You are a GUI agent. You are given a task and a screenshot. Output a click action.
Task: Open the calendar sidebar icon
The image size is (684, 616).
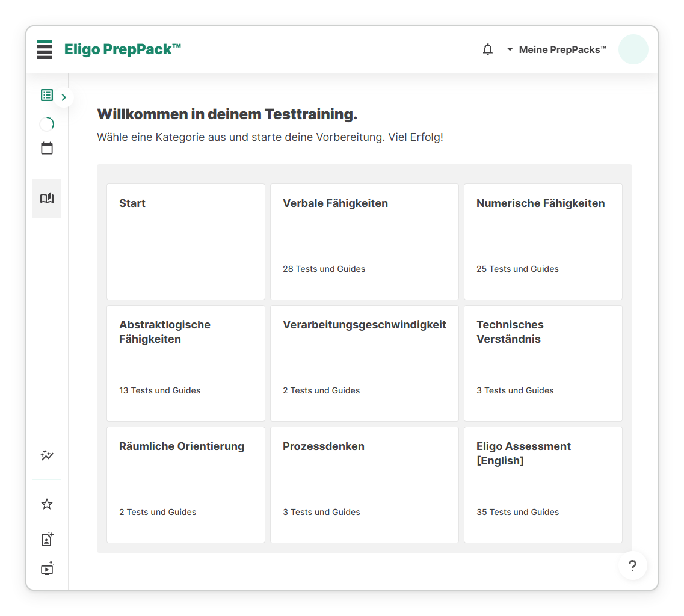point(47,149)
